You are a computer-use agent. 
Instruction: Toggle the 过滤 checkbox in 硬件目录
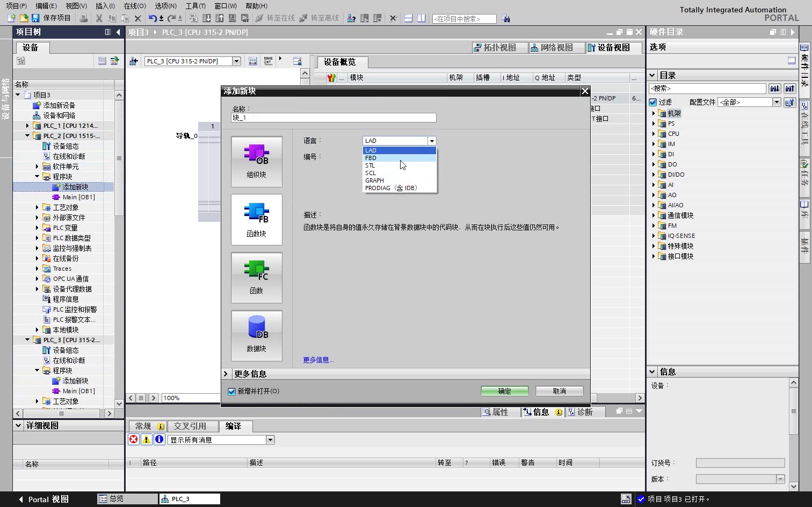[x=653, y=102]
